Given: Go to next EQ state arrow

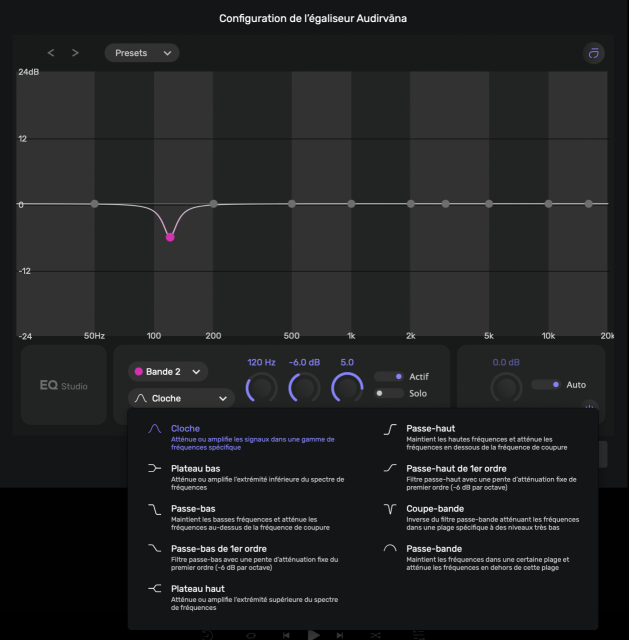Looking at the screenshot, I should (x=75, y=53).
